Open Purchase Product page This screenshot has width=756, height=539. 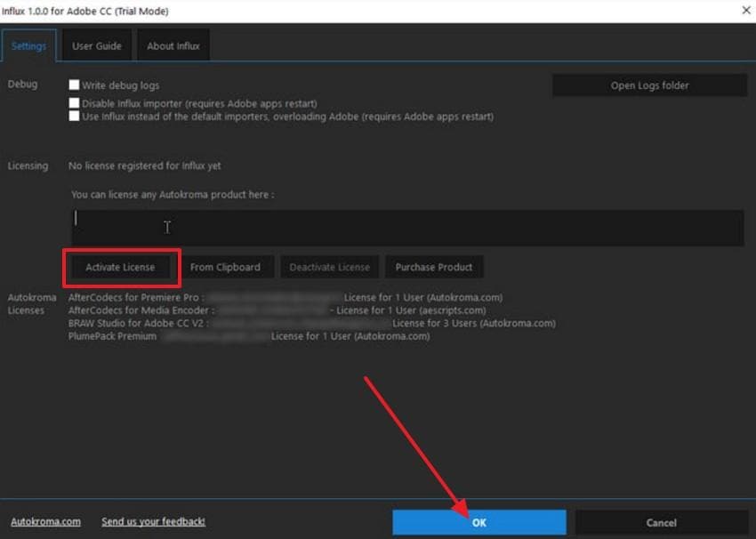point(434,267)
